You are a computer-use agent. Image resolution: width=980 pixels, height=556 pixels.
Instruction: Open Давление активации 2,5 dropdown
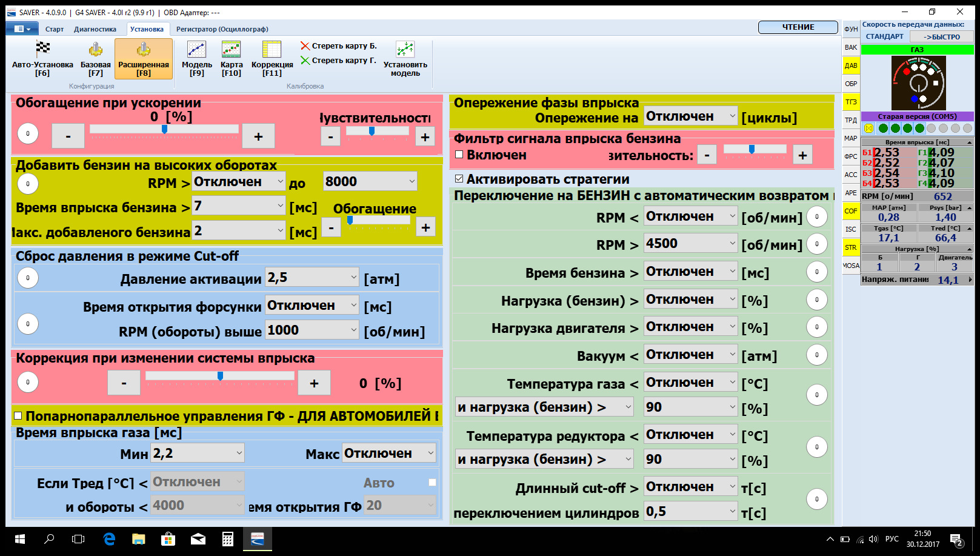tap(313, 278)
